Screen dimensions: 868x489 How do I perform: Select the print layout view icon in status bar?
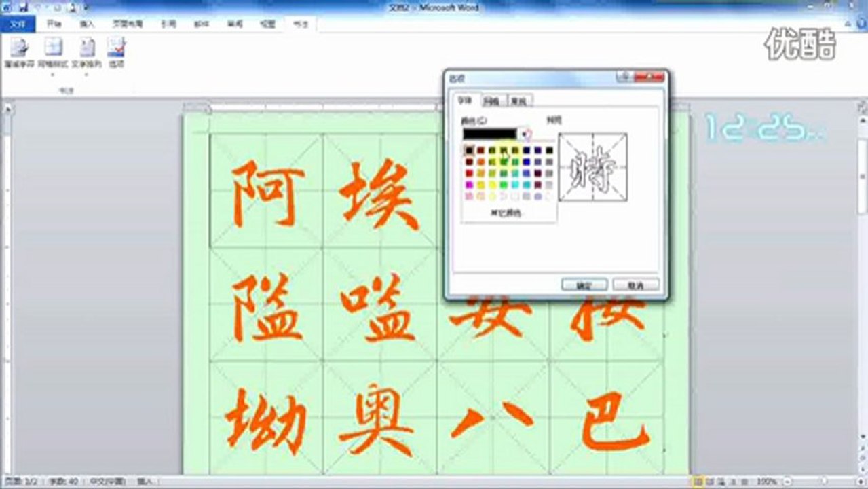[700, 481]
